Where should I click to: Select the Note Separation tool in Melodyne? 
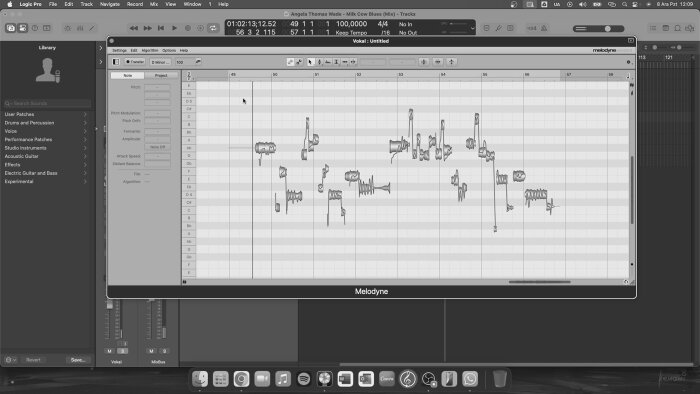click(353, 62)
